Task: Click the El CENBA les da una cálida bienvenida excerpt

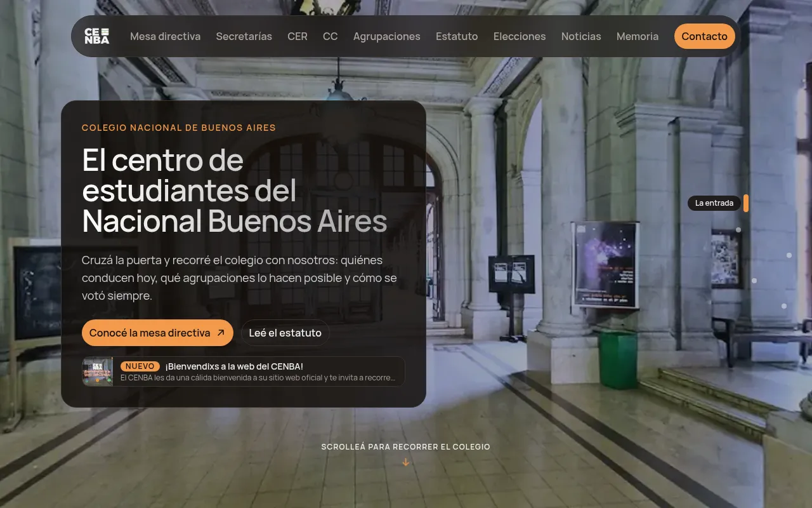Action: pyautogui.click(x=258, y=378)
